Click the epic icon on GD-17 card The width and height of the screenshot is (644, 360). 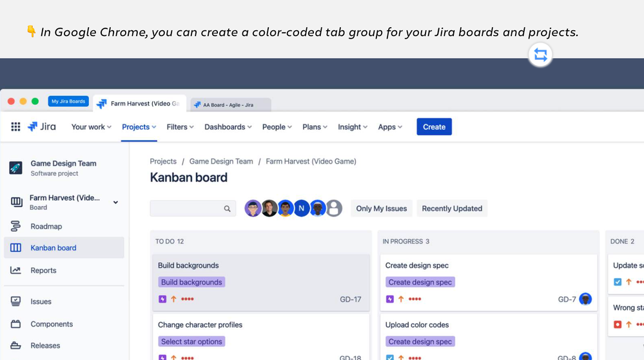click(162, 299)
